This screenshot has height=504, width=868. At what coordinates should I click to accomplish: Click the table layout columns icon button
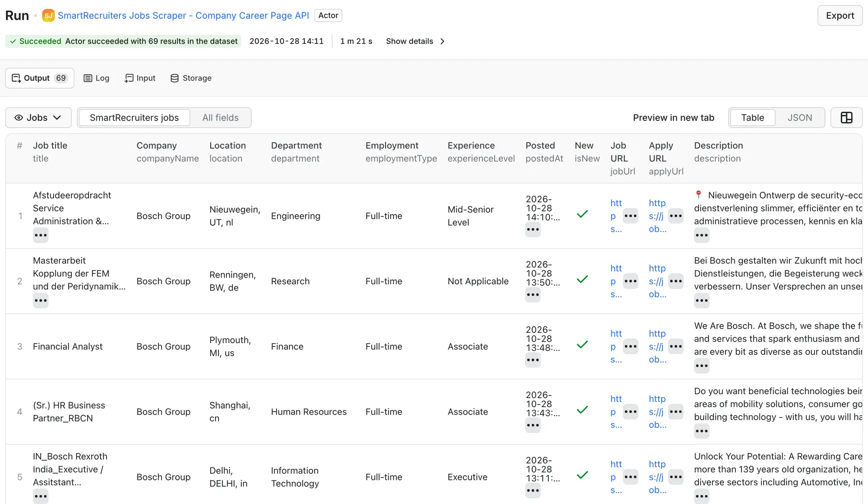(846, 118)
